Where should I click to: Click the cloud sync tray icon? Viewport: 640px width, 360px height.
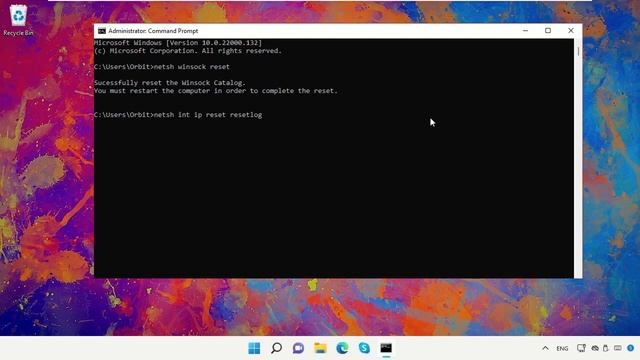coord(595,348)
